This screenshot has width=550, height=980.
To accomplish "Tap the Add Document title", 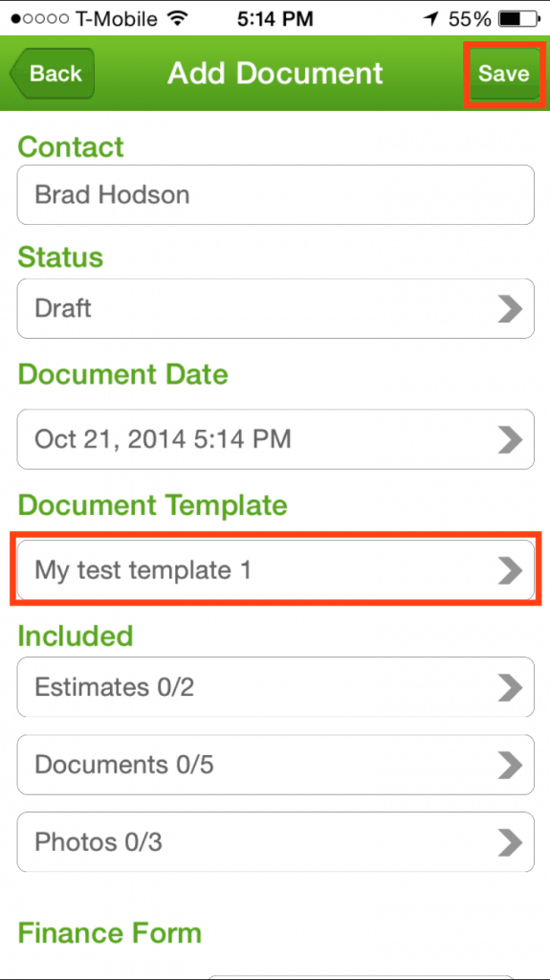I will click(x=275, y=74).
